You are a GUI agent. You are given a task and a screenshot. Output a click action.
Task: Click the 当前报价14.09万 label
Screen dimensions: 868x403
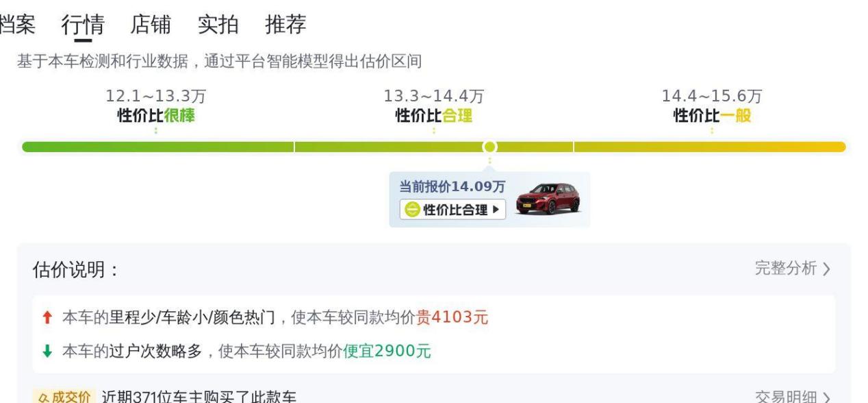click(x=452, y=186)
